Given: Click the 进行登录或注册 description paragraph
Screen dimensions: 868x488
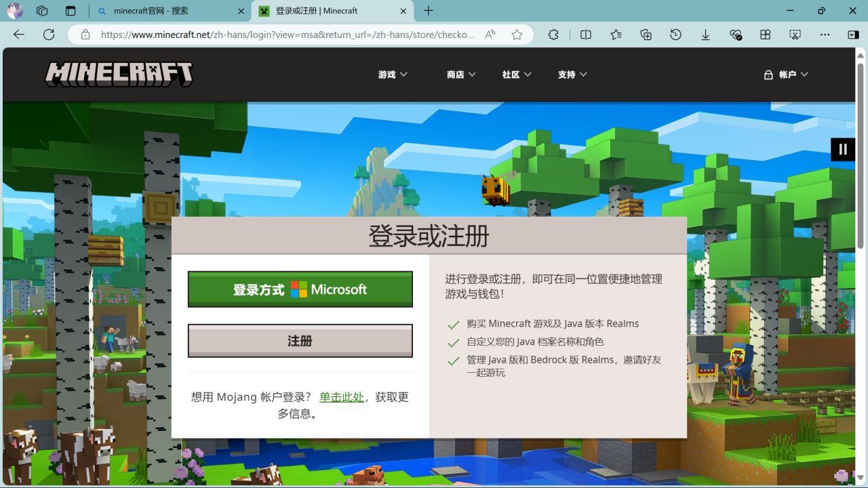Looking at the screenshot, I should [x=553, y=286].
